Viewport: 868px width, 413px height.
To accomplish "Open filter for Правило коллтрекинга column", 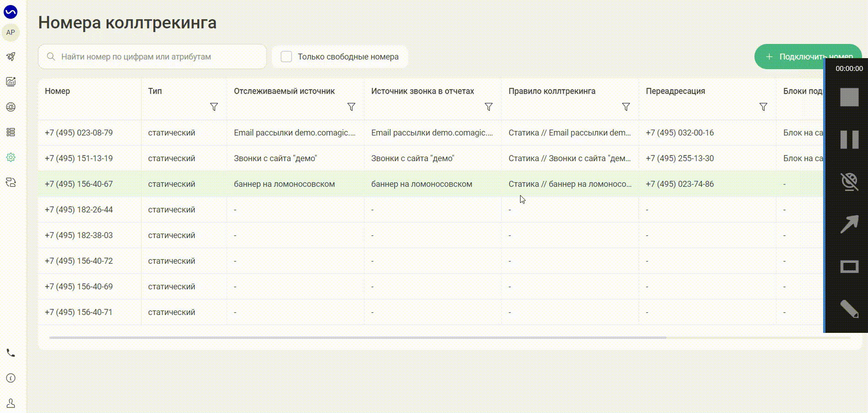I will tap(626, 107).
